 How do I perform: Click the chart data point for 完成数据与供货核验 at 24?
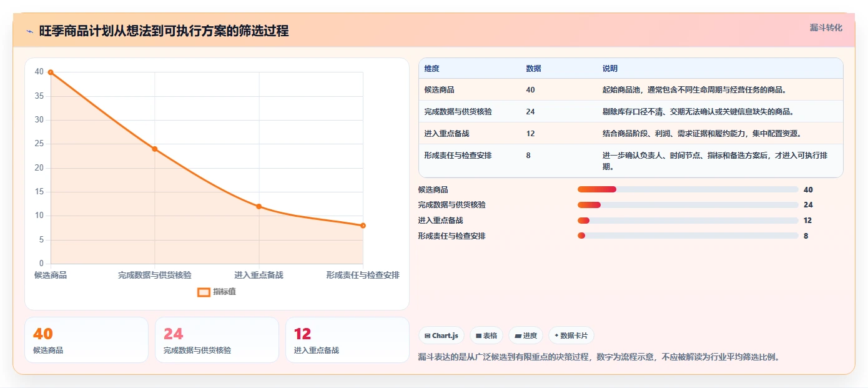155,149
